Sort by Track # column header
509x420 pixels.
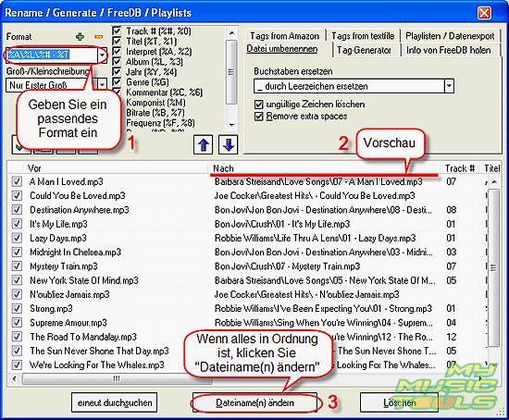460,168
